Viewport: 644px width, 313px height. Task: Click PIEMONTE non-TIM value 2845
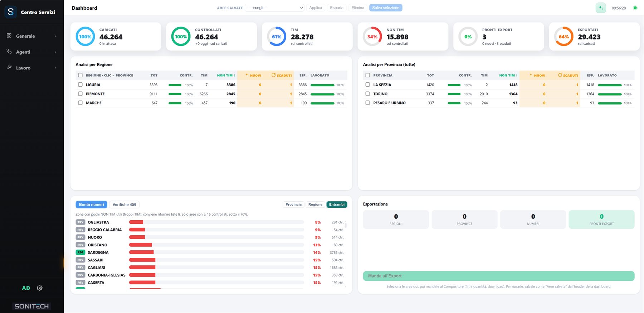[x=231, y=94]
